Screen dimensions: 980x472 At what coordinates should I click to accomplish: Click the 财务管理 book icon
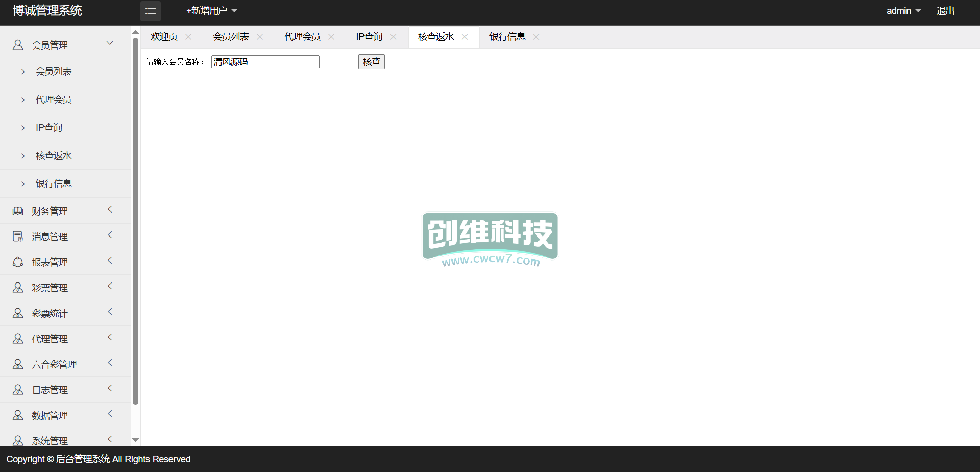18,211
